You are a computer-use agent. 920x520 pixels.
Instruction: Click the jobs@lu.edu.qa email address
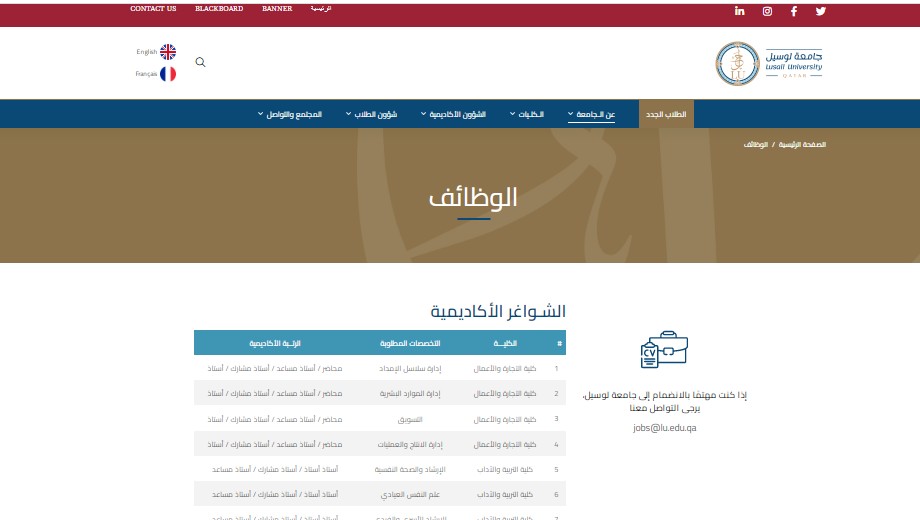coord(665,428)
